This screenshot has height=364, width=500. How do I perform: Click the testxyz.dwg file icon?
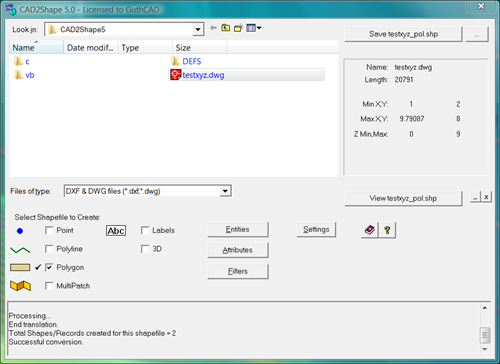[175, 75]
